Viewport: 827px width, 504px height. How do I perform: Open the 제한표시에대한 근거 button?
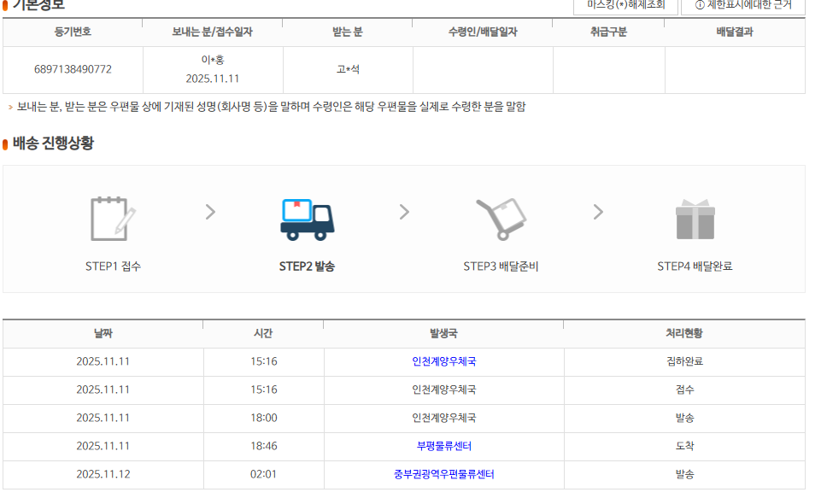[x=742, y=5]
